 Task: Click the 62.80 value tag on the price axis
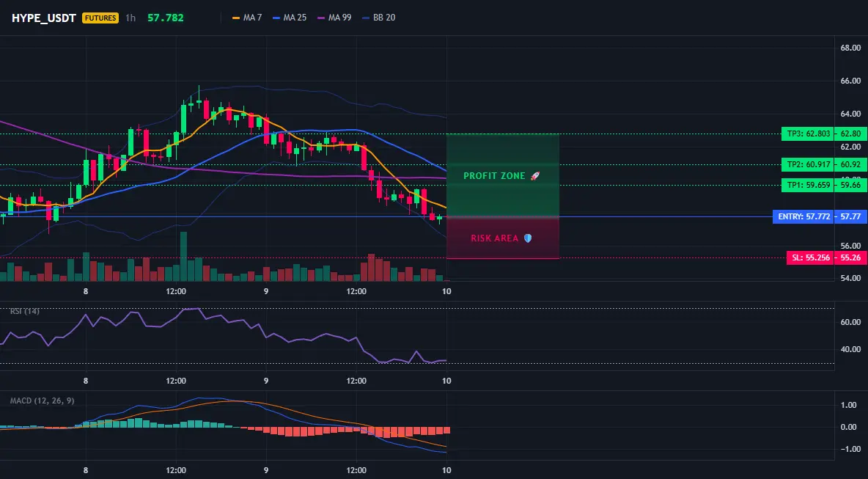pyautogui.click(x=851, y=134)
